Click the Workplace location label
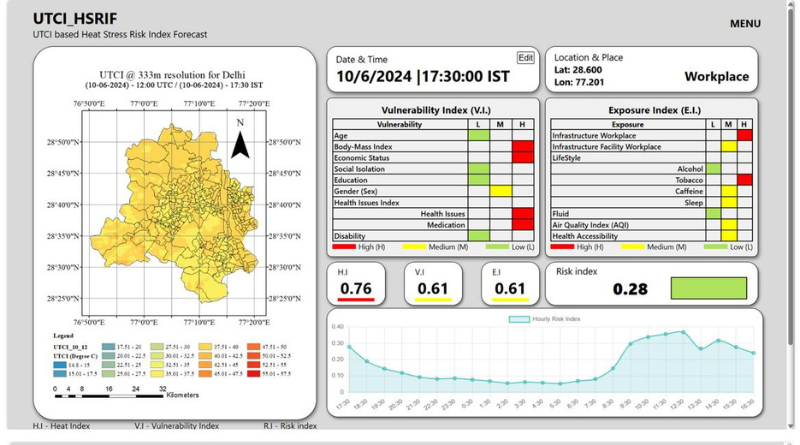Screen dimensions: 800x445 pos(716,77)
